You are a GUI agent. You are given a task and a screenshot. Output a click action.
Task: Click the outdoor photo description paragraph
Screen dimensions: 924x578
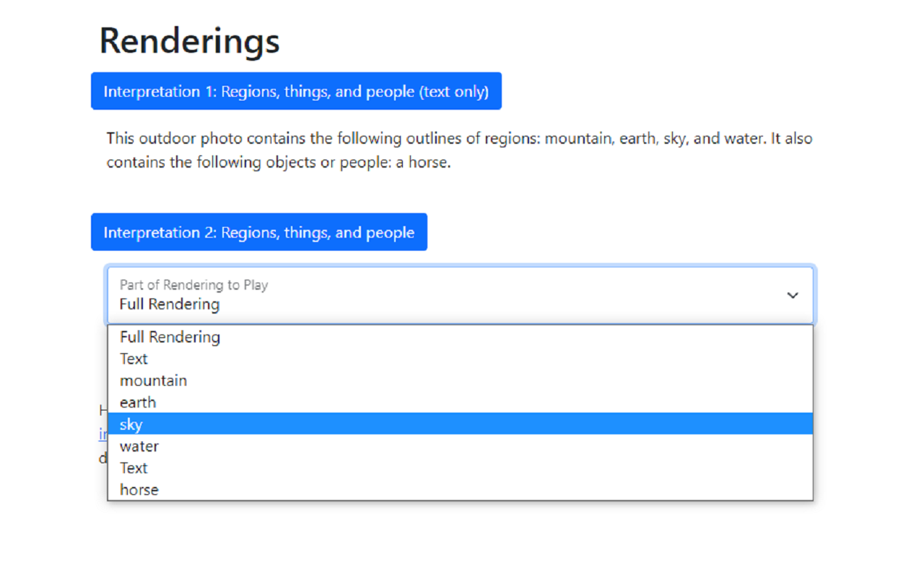click(x=459, y=150)
